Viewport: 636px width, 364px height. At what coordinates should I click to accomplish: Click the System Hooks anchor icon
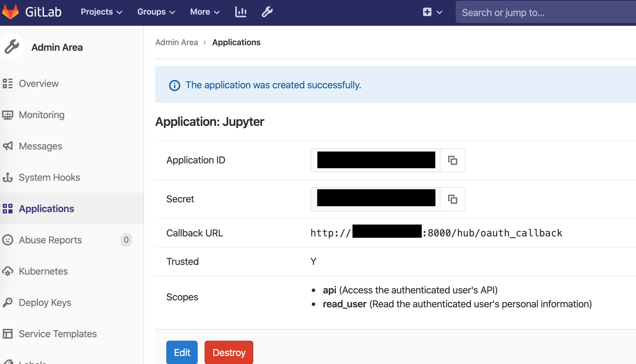click(8, 177)
